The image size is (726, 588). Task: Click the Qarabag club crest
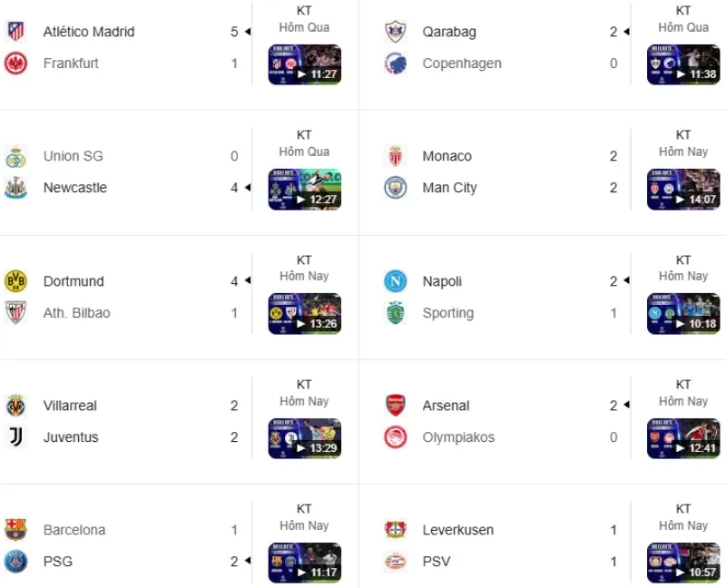click(x=396, y=32)
